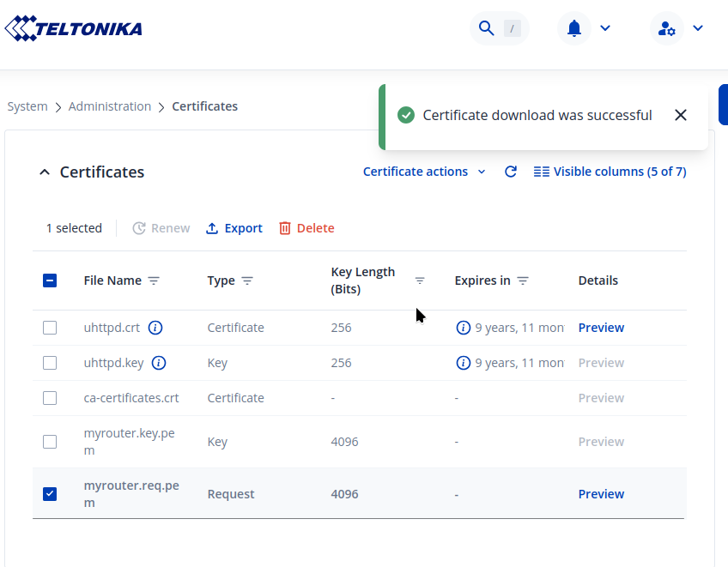Image resolution: width=728 pixels, height=567 pixels.
Task: Click the refresh certificates icon
Action: (511, 172)
